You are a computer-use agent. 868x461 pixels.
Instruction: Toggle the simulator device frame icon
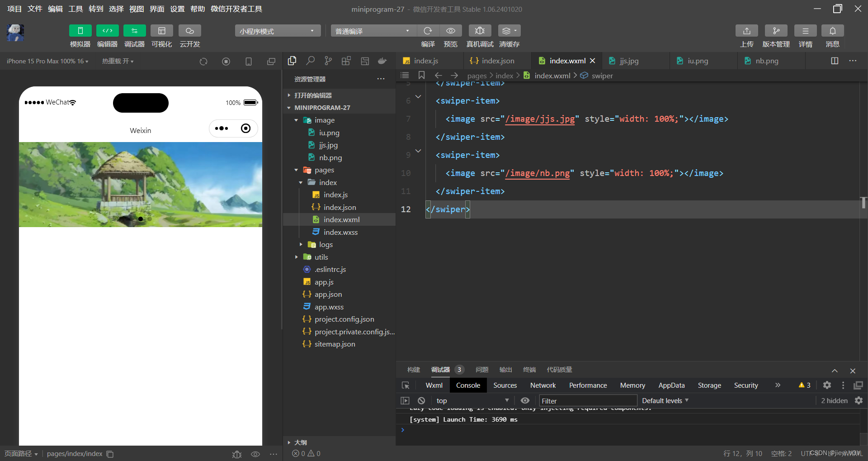click(x=249, y=62)
